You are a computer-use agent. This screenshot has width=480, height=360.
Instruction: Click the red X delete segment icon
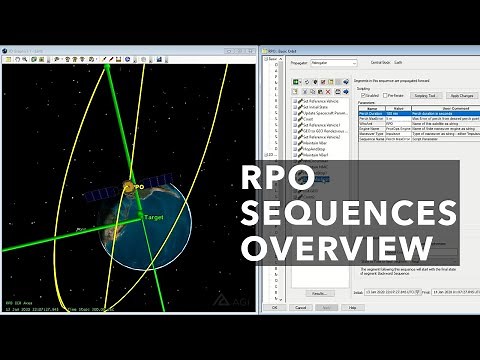(x=328, y=92)
